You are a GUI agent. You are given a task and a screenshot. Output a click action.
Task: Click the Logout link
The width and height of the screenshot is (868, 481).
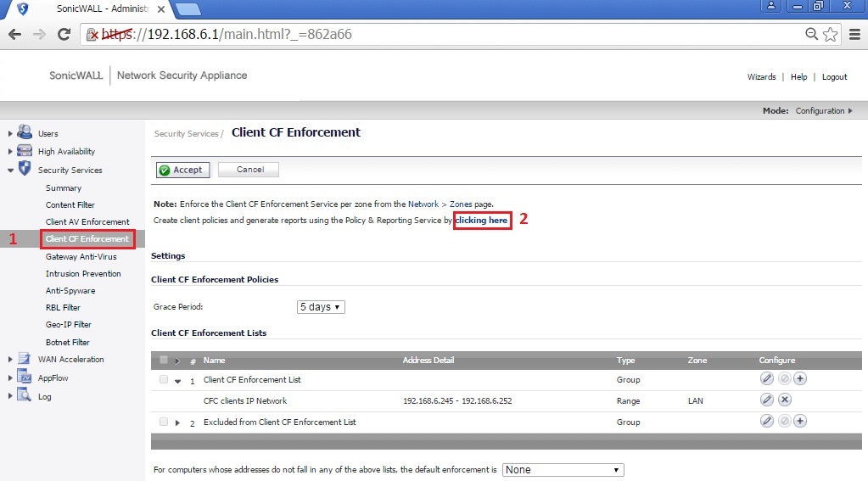(834, 77)
